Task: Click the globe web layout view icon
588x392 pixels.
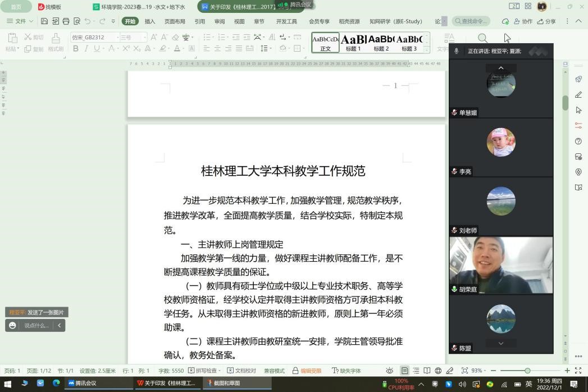Action: pyautogui.click(x=438, y=371)
